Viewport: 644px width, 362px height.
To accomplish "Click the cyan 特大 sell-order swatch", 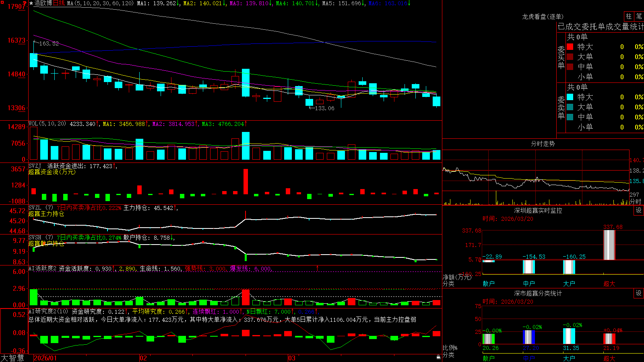I will pyautogui.click(x=570, y=97).
